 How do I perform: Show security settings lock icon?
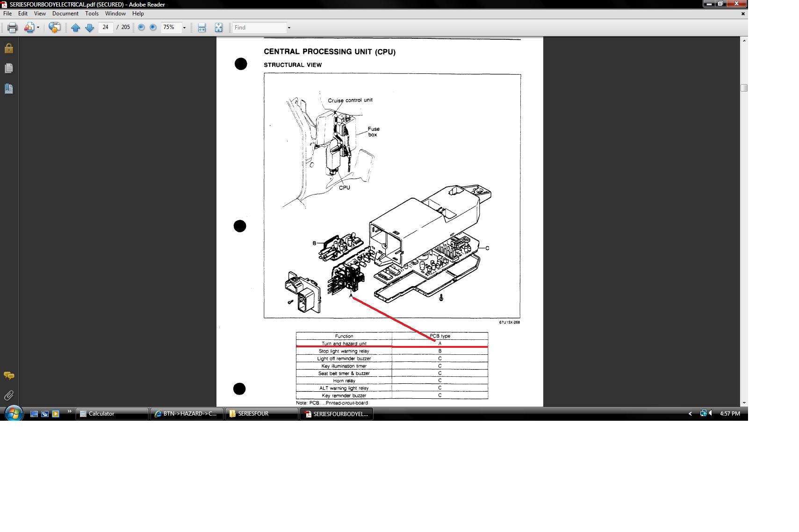[9, 48]
